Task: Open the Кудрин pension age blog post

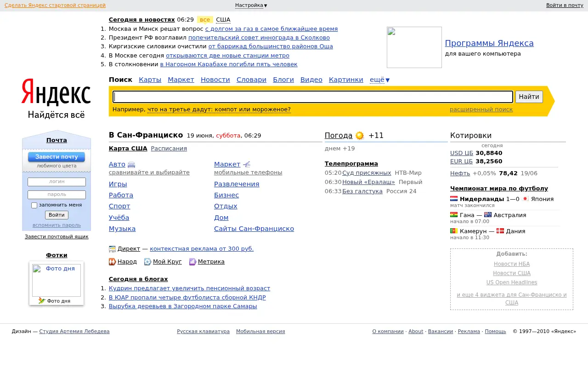Action: (189, 288)
